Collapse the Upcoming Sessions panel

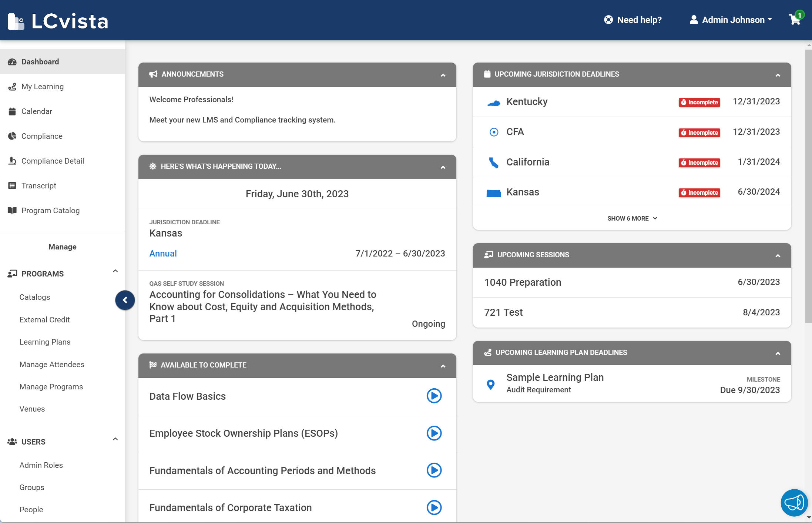[x=778, y=256]
